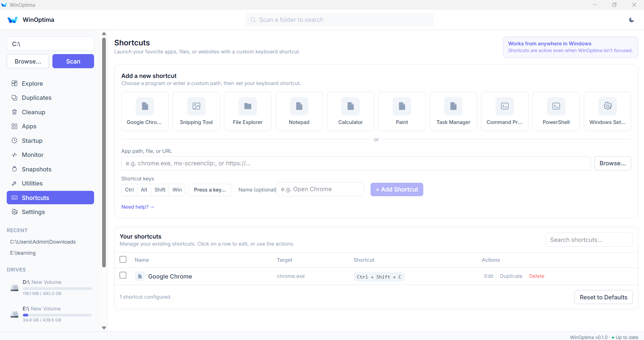Toggle the Win modifier key
Screen dimensions: 644x340
click(177, 190)
